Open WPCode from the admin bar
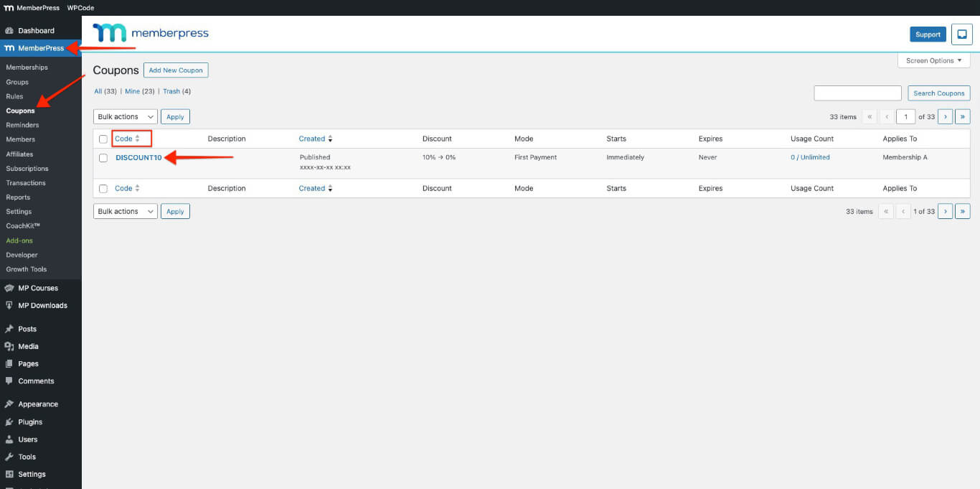The height and width of the screenshot is (489, 980). pyautogui.click(x=80, y=8)
